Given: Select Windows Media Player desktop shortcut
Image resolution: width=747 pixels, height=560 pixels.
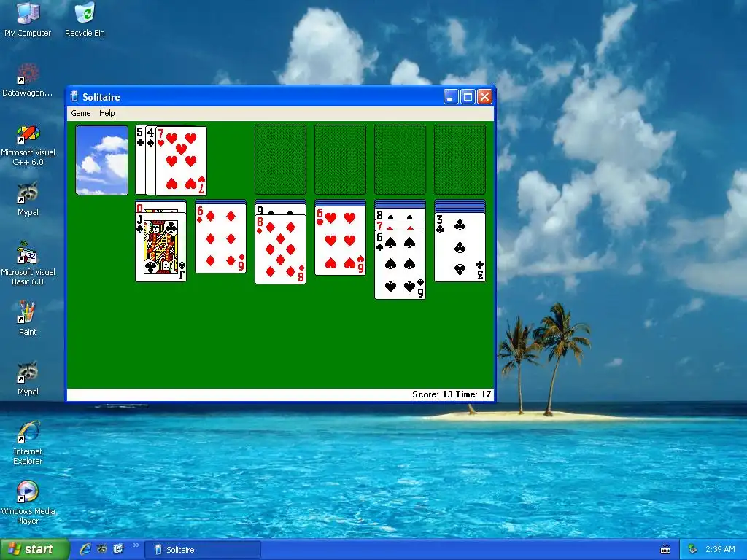Looking at the screenshot, I should coord(28,502).
